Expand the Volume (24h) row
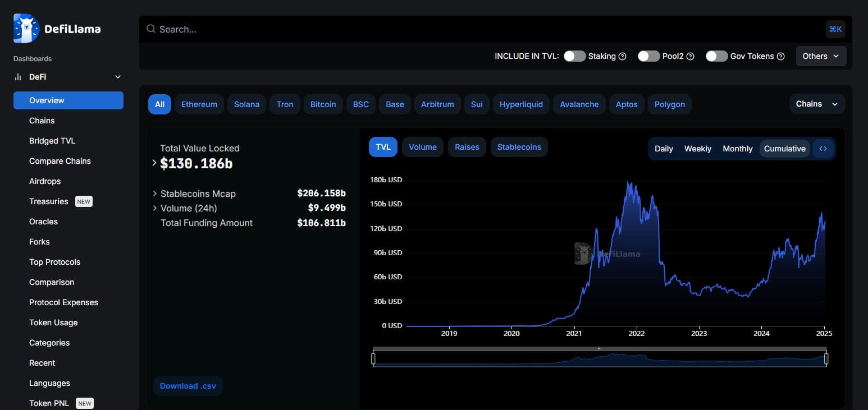The image size is (868, 410). 155,208
